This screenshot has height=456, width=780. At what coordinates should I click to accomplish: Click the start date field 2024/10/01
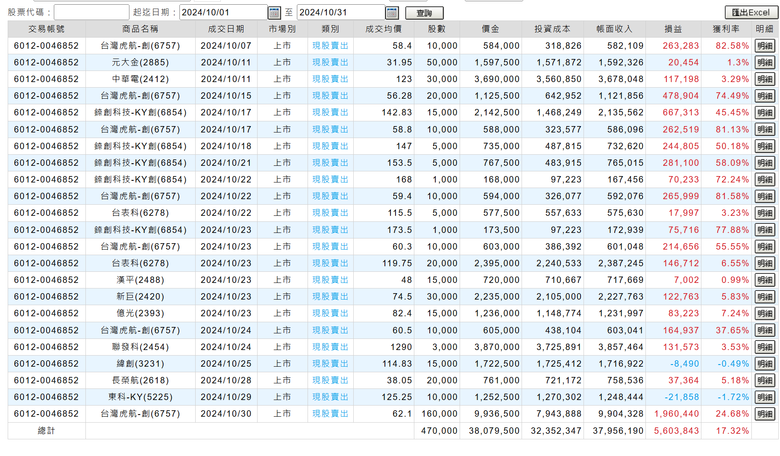click(x=223, y=12)
